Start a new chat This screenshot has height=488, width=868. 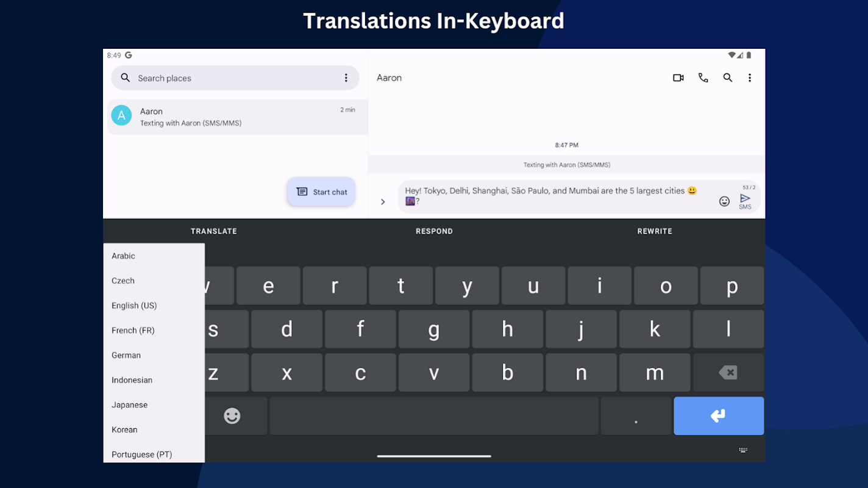coord(321,192)
